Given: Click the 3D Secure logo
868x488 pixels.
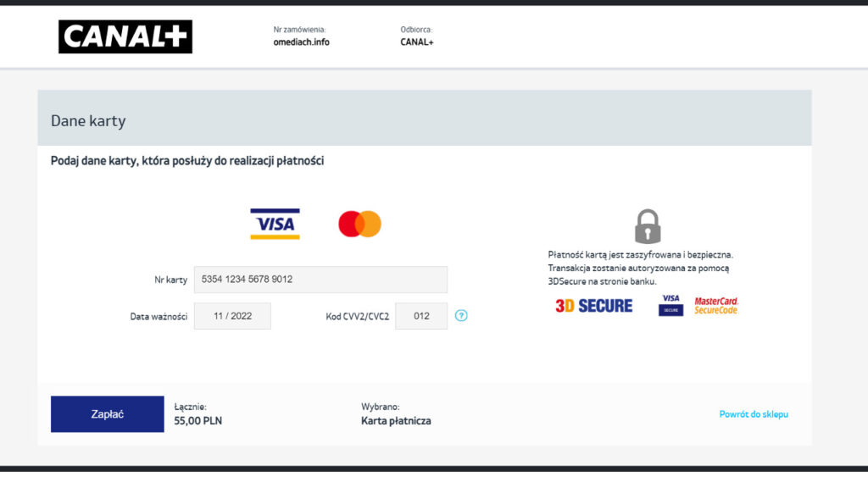Looking at the screenshot, I should (x=593, y=305).
